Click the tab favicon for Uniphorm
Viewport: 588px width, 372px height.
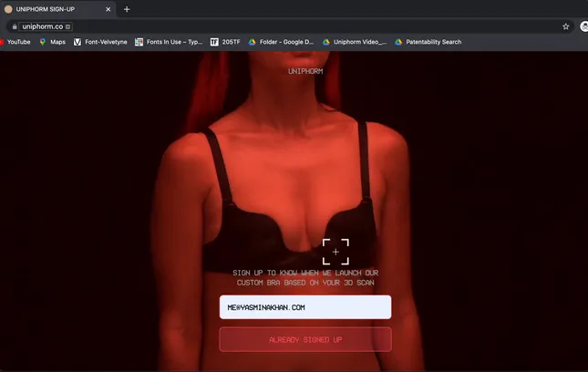(x=8, y=9)
